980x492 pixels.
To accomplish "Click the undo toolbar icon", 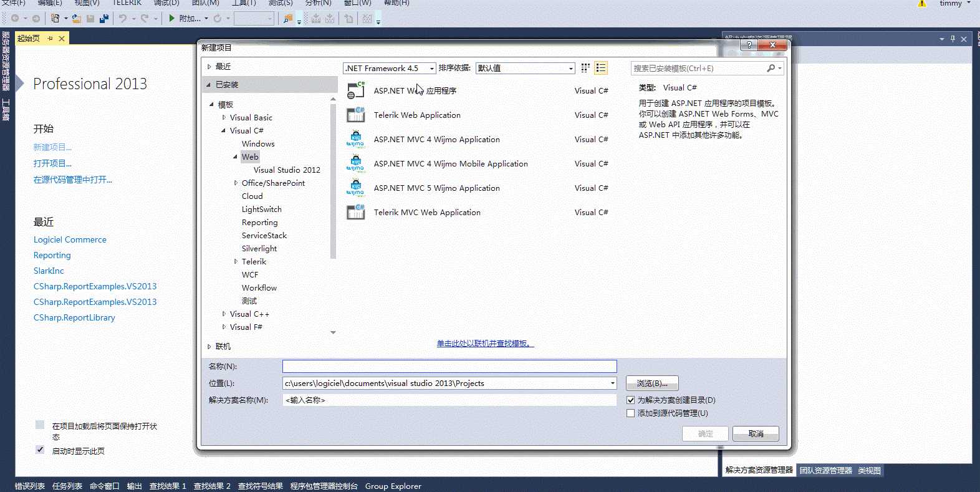I will [x=123, y=19].
